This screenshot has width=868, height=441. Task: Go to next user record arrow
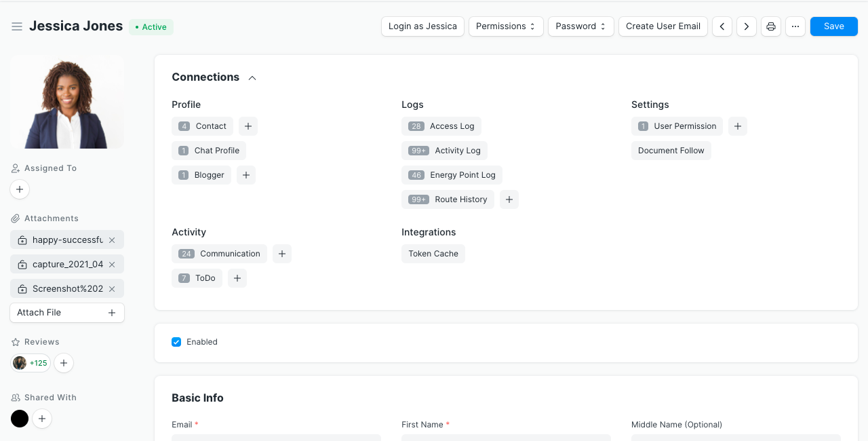pyautogui.click(x=747, y=26)
